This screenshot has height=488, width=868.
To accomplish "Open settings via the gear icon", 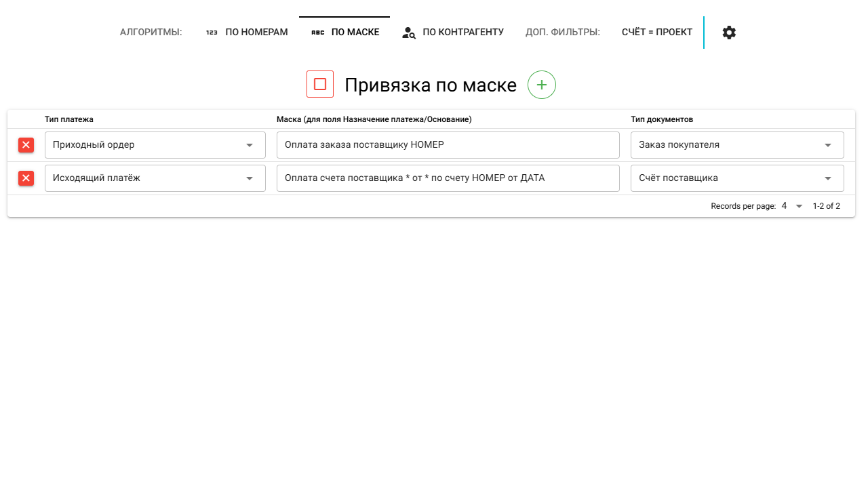I will pos(729,33).
